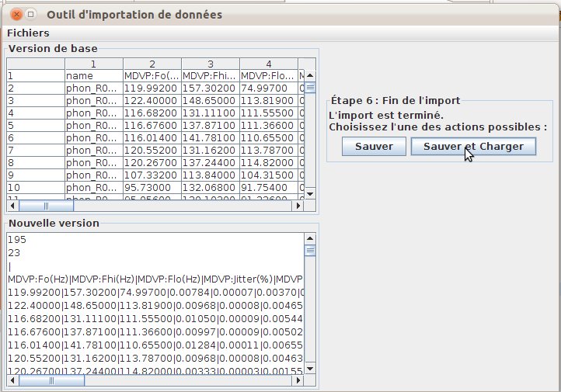The image size is (561, 392).
Task: Click the right arrow of Nouvelle version horizontal scrollbar
Action: [x=298, y=380]
